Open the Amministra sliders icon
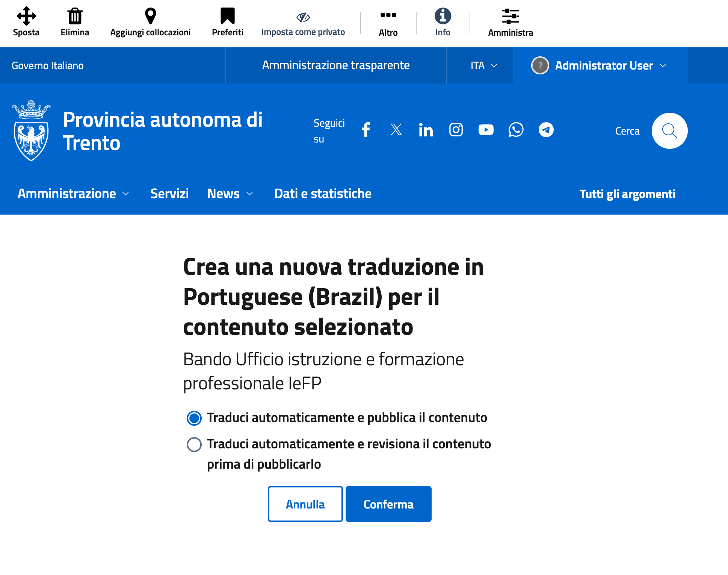Image resolution: width=728 pixels, height=575 pixels. 510,16
